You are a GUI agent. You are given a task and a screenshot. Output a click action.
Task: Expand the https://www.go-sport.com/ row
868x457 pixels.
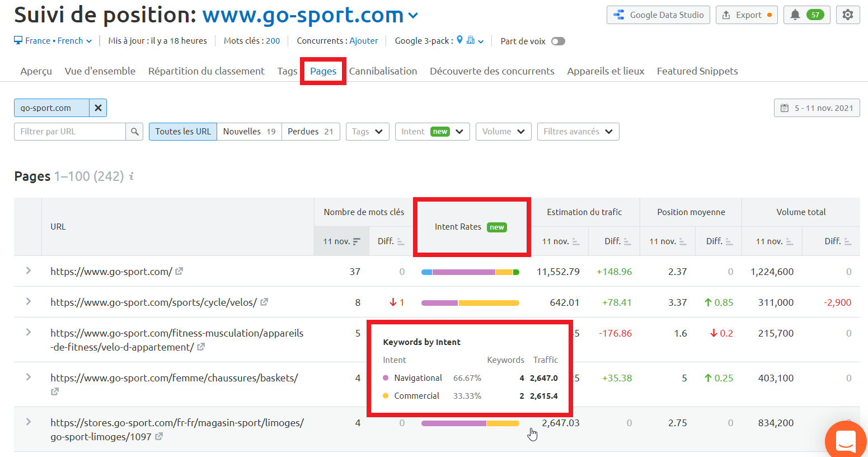click(28, 271)
